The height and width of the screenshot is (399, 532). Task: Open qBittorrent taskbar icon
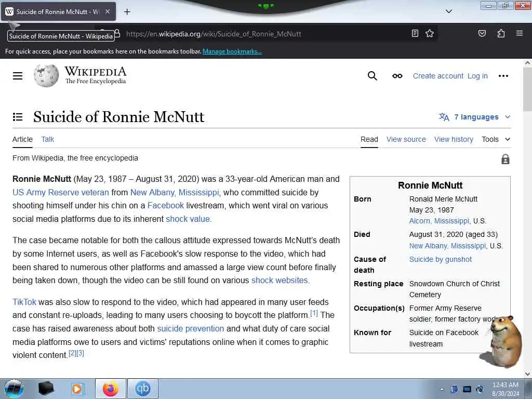click(142, 389)
